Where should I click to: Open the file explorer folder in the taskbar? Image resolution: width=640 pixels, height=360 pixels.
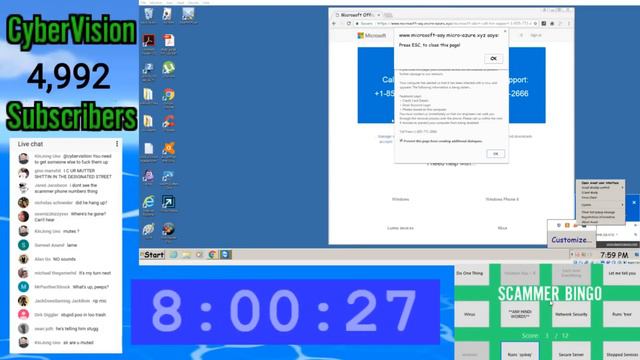click(187, 255)
